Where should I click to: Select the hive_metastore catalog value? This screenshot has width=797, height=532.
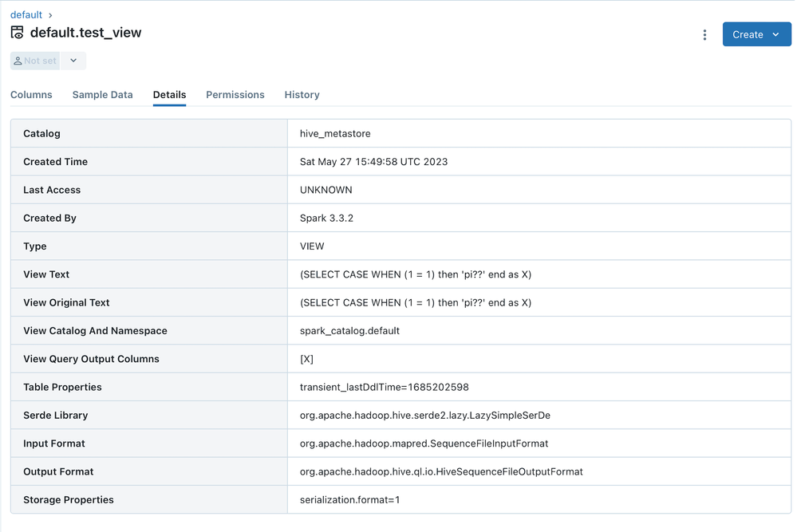[x=335, y=134]
